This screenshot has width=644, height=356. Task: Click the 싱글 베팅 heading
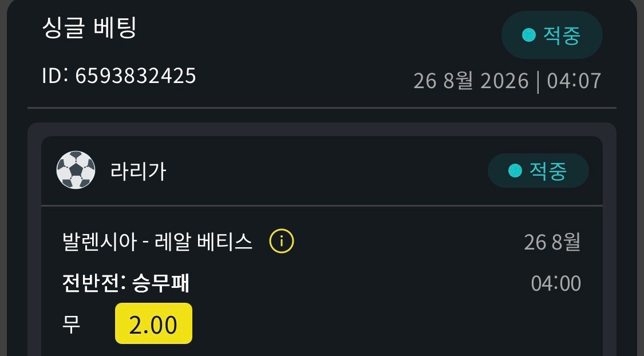point(89,28)
